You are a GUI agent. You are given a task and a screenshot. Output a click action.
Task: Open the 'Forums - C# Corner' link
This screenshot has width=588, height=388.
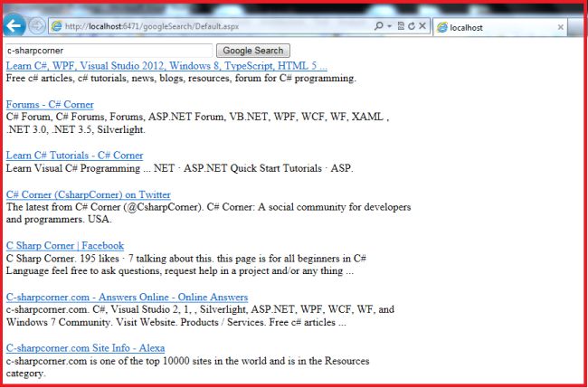(x=50, y=104)
